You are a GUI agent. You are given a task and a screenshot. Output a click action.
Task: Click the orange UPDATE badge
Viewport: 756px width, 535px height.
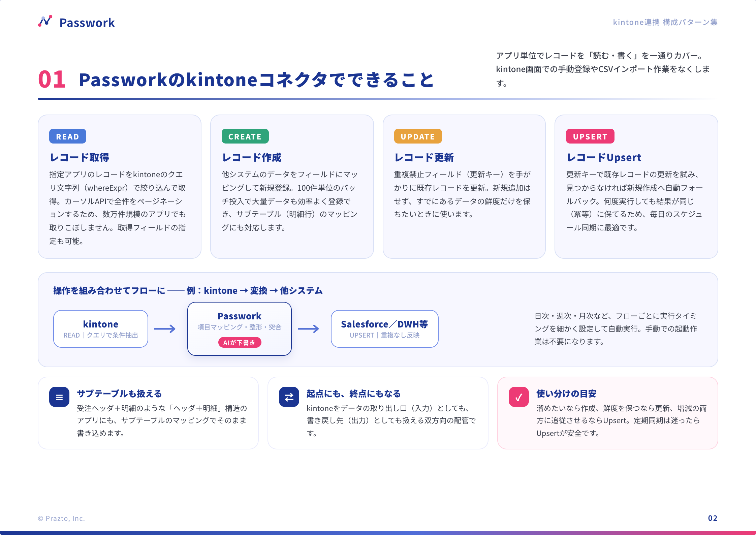tap(418, 136)
